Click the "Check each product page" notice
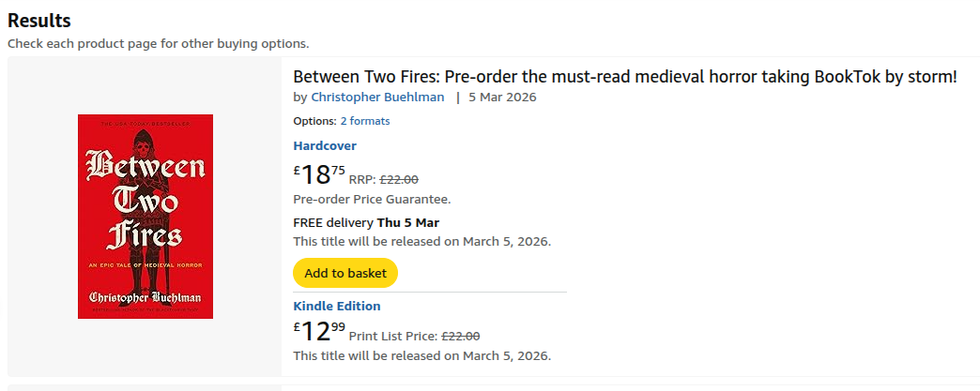 point(158,43)
